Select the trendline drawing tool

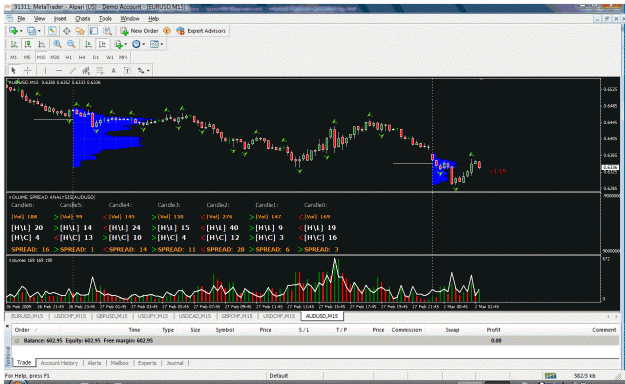point(73,71)
